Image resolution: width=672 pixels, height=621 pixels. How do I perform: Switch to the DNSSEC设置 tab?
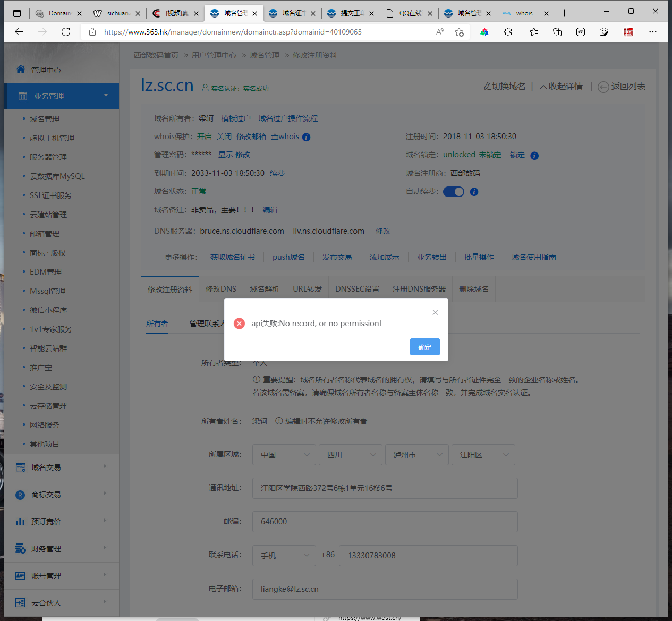pos(357,289)
